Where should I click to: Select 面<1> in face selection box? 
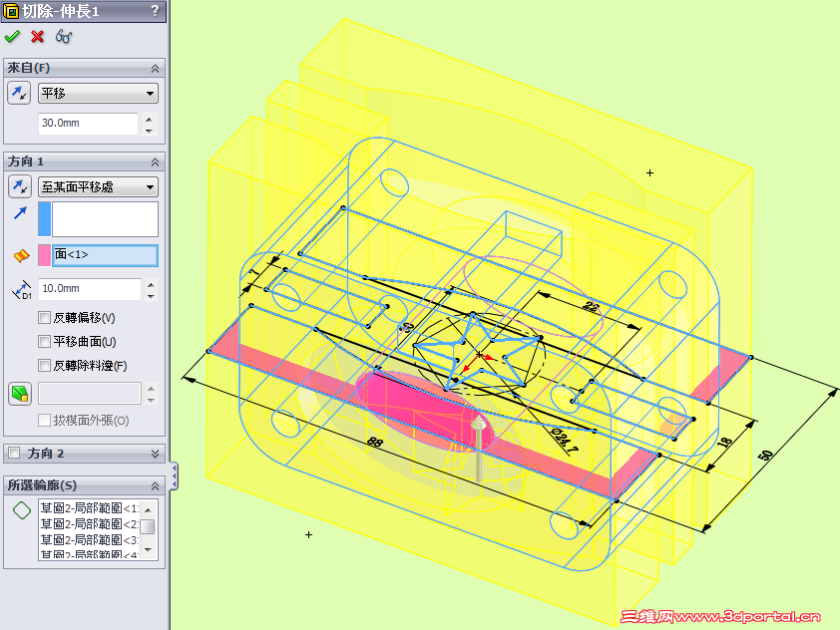[x=105, y=255]
